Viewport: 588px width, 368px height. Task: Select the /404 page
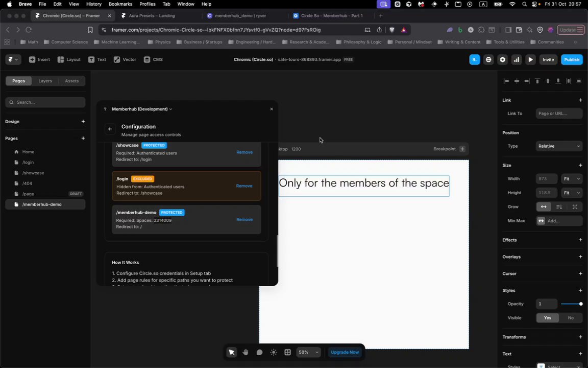pyautogui.click(x=45, y=183)
